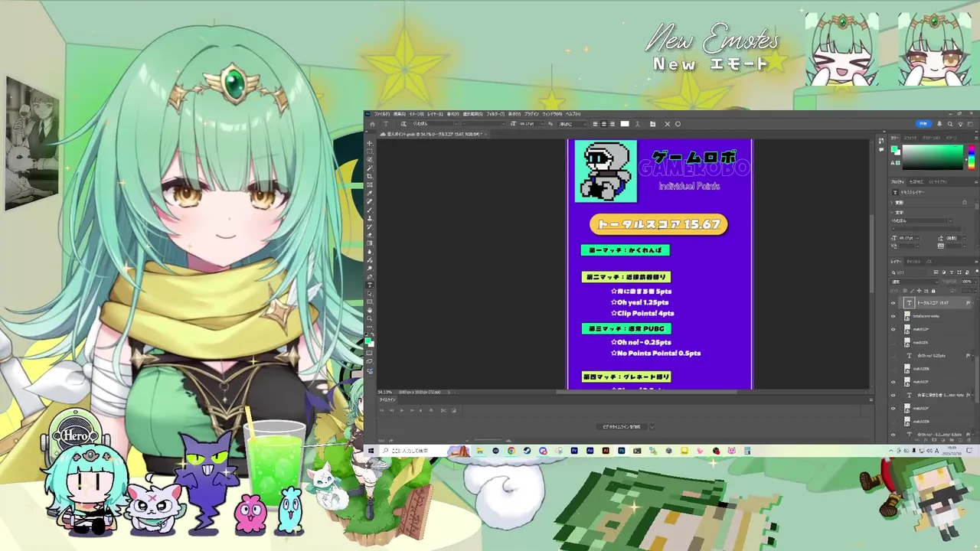Click split-at-playhead scissors icon in Timeline
Image resolution: width=980 pixels, height=551 pixels.
click(x=443, y=410)
